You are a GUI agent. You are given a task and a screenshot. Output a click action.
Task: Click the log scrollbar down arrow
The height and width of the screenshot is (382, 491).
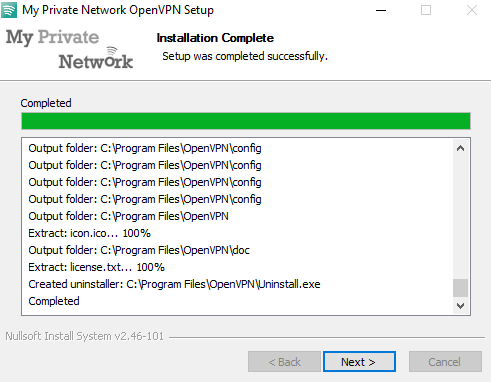click(x=460, y=306)
